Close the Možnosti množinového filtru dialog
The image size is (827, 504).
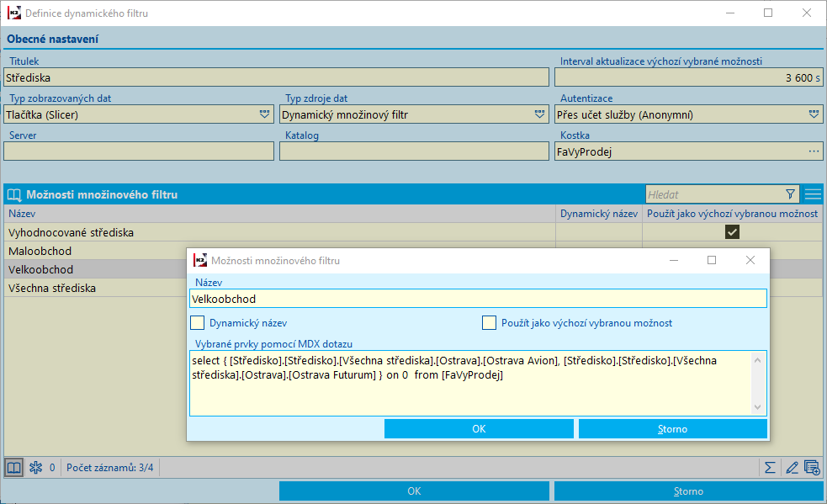tap(750, 260)
